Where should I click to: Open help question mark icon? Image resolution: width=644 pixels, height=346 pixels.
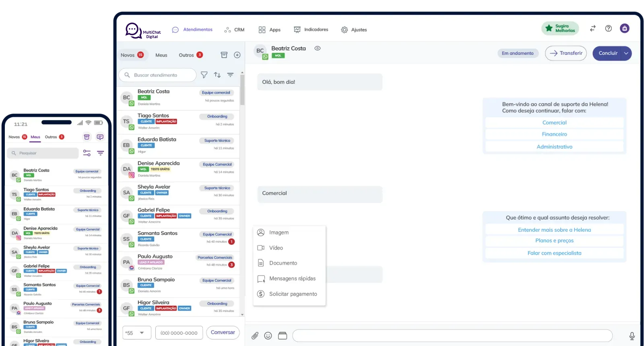tap(609, 29)
